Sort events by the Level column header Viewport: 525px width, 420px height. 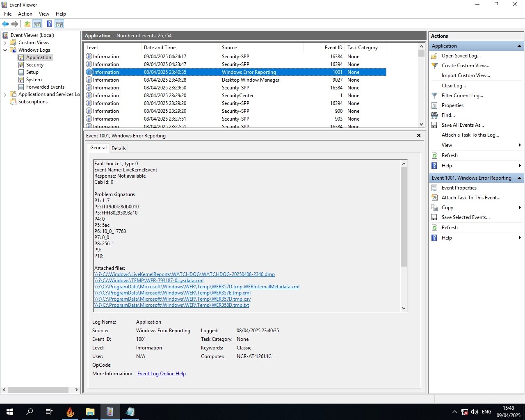[113, 48]
